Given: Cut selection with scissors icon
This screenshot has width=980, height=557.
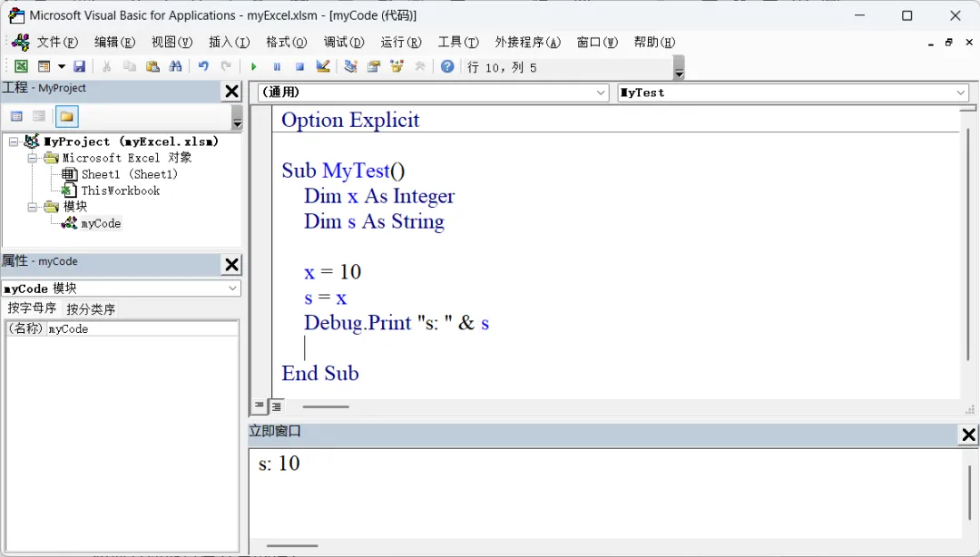Looking at the screenshot, I should coord(107,66).
